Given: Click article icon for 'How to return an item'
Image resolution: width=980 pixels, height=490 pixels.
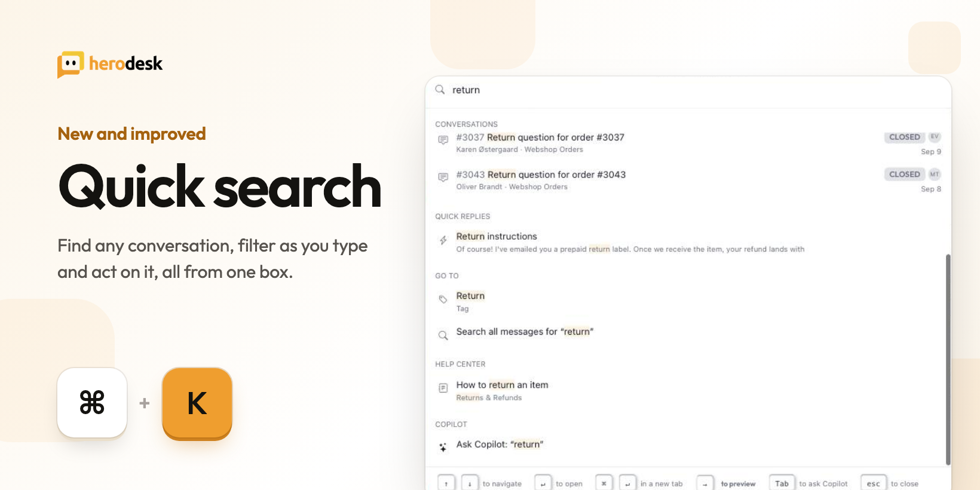Looking at the screenshot, I should [x=443, y=388].
